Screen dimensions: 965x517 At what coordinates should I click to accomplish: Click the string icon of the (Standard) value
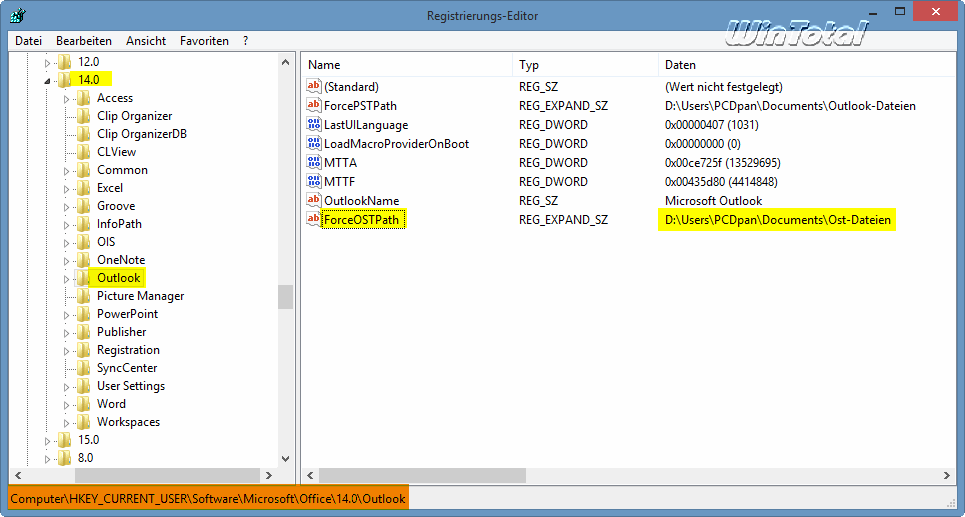[313, 87]
